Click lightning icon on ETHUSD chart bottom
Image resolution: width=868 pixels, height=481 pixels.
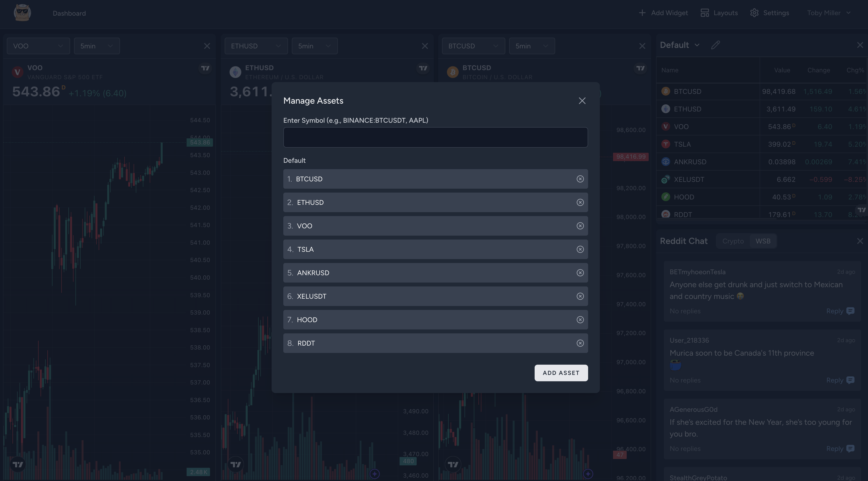coord(374,474)
